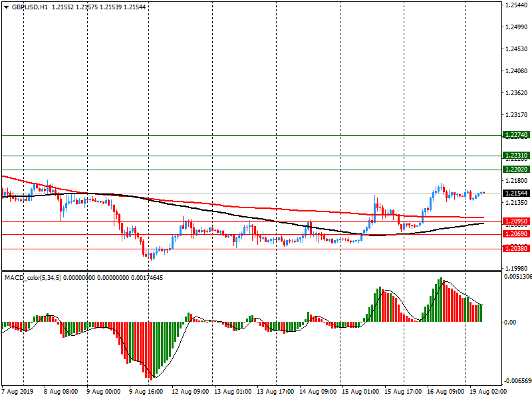Screen dimensions: 532x399
Task: Select the 1.22020 green level price label
Action: pos(516,170)
